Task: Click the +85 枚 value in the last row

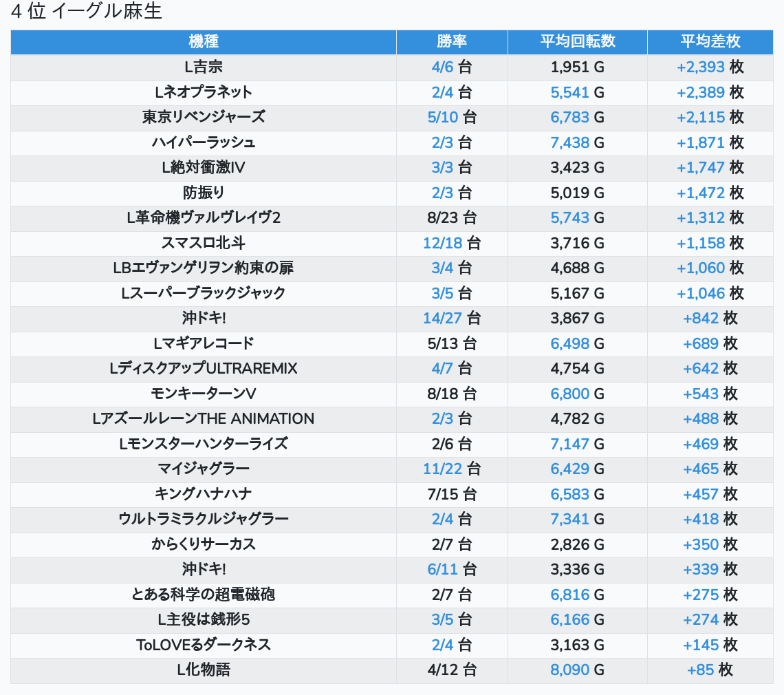Action: [710, 670]
